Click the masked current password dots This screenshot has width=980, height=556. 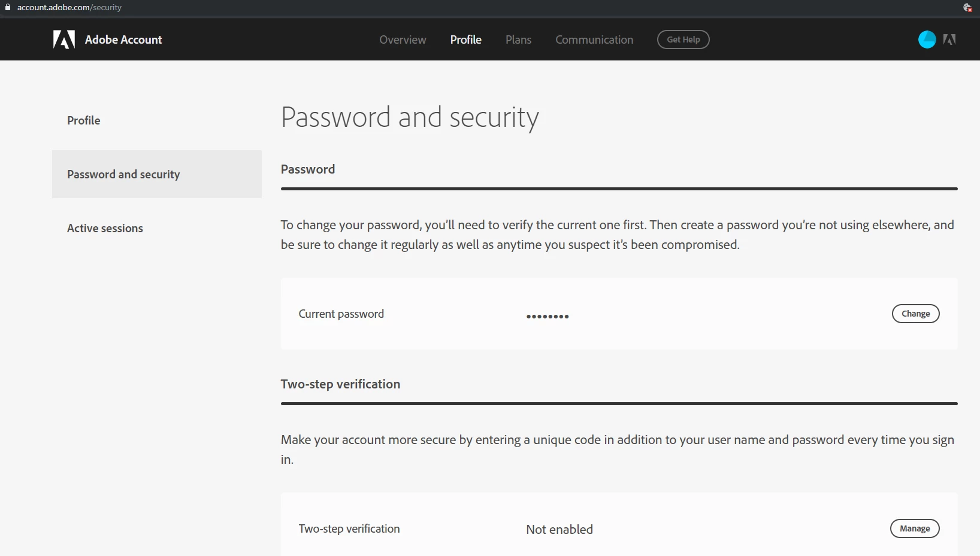[x=548, y=316]
